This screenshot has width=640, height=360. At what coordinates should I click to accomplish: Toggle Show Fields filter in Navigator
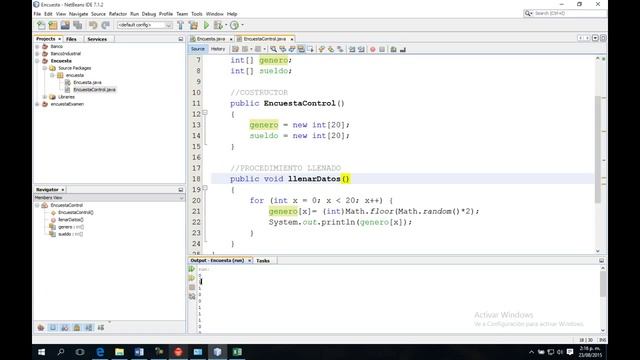point(53,328)
